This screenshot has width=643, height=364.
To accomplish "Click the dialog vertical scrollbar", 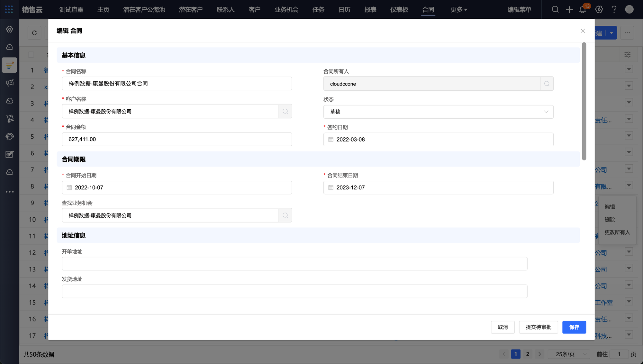I will [584, 101].
